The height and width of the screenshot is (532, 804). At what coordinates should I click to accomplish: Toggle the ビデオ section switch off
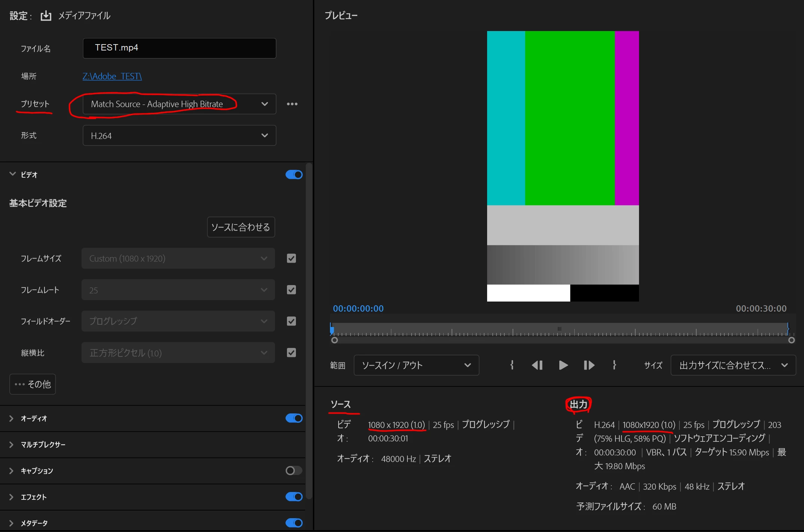(294, 175)
